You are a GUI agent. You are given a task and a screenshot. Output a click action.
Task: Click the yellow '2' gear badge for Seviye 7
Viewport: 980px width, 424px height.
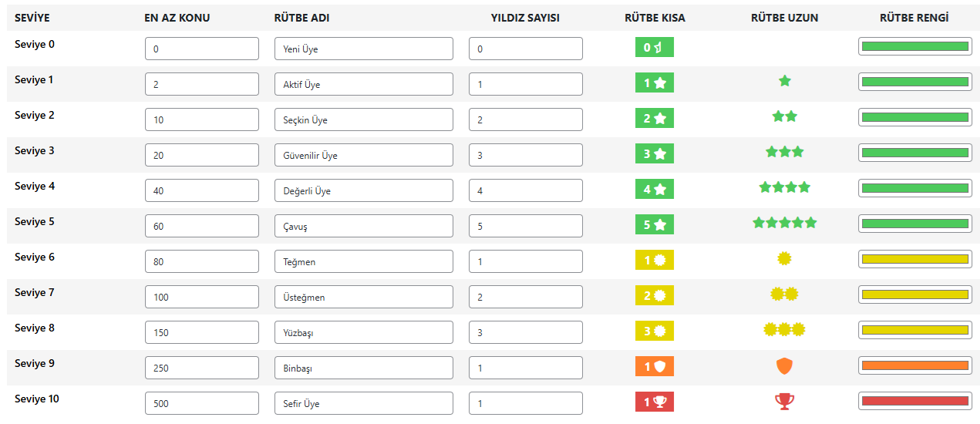pyautogui.click(x=655, y=295)
